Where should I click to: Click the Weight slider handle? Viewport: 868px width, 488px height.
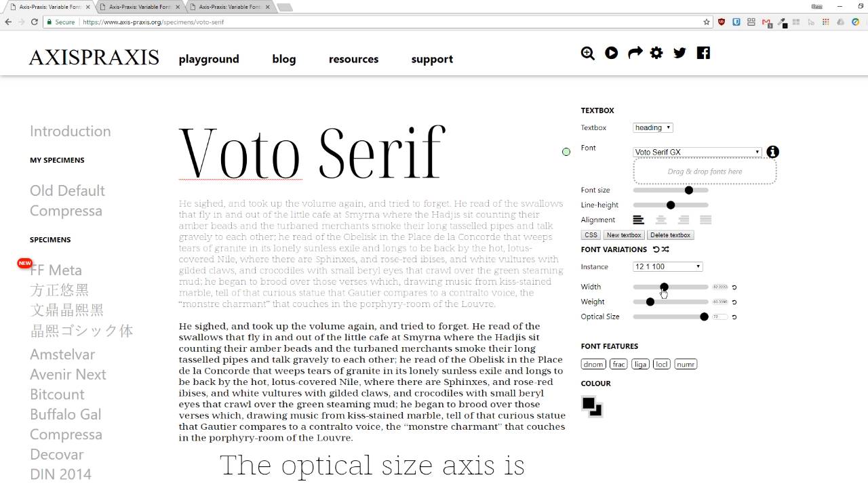pyautogui.click(x=650, y=302)
